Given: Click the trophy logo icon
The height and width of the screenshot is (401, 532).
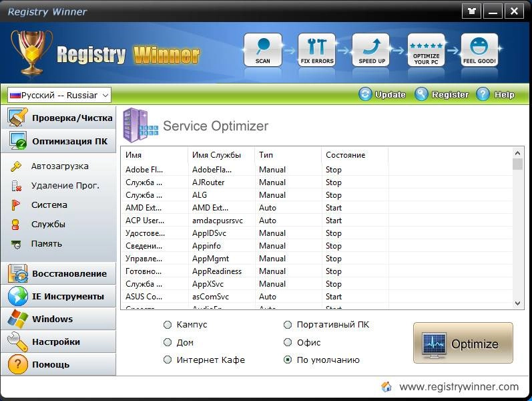Looking at the screenshot, I should pos(31,52).
